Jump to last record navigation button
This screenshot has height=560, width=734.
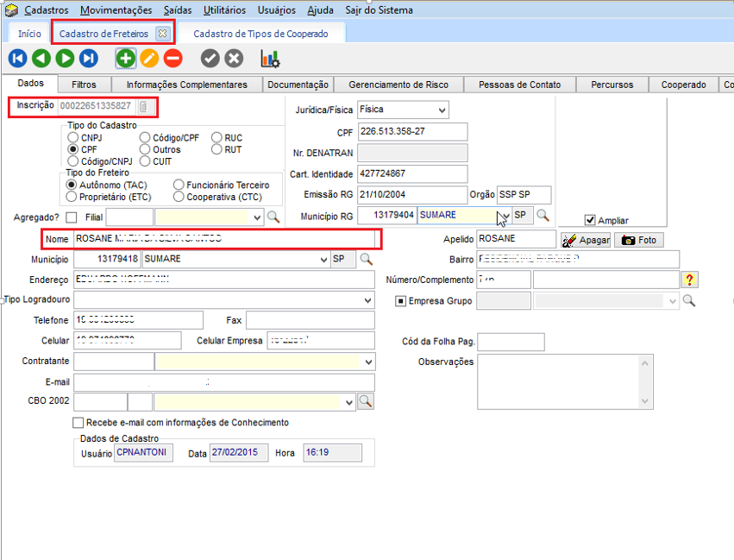coord(89,59)
